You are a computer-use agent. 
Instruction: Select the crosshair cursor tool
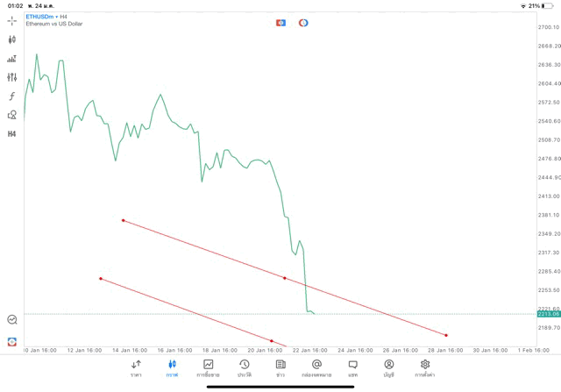12,19
